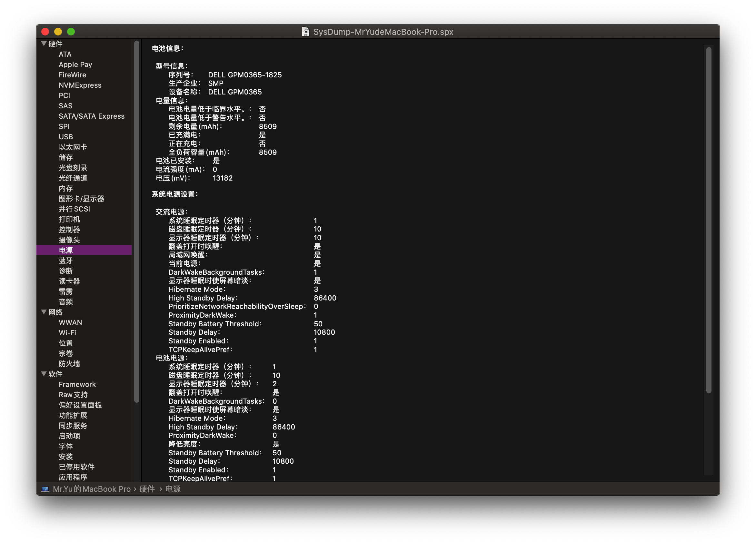Open the 摄像头 entry
The height and width of the screenshot is (543, 756).
[x=69, y=240]
